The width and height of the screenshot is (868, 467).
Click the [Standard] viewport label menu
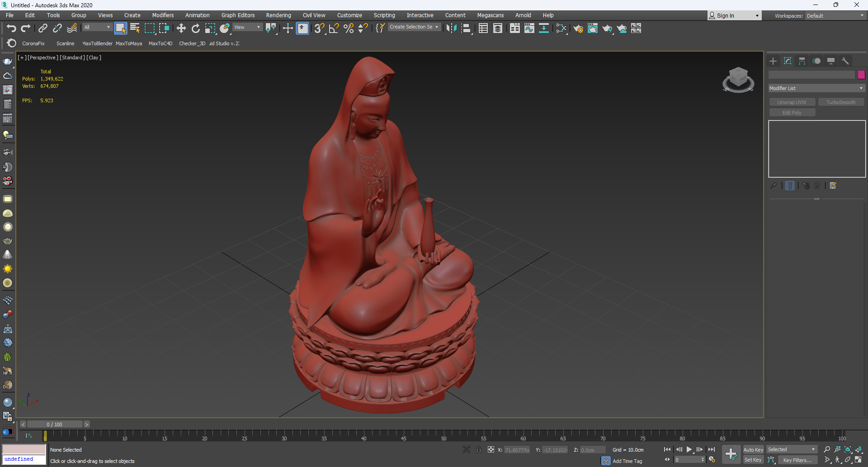pos(72,57)
